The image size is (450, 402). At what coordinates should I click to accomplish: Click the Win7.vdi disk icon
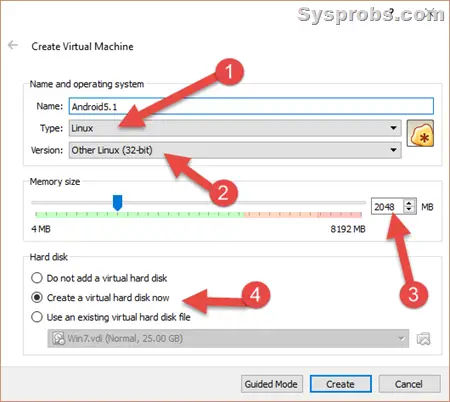pyautogui.click(x=59, y=339)
